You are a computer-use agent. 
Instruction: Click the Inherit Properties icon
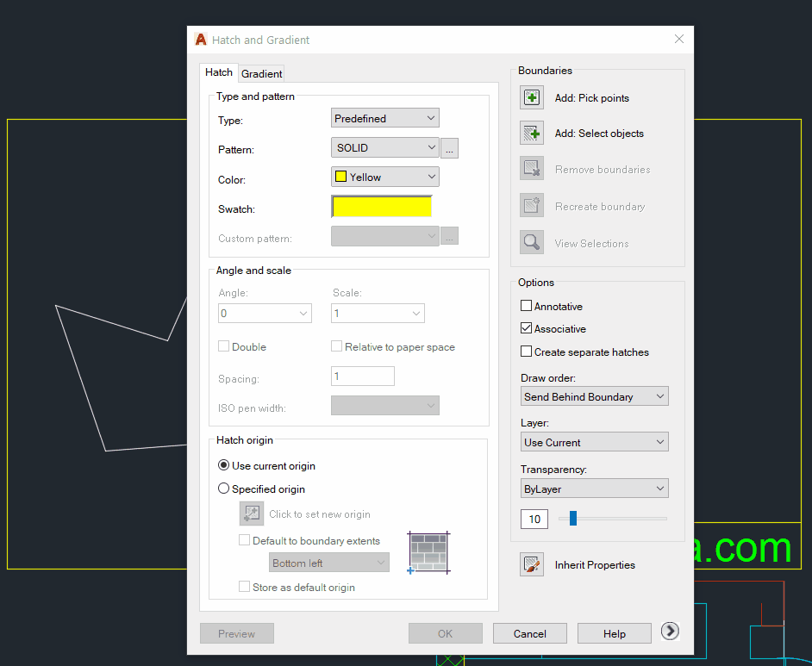pos(532,565)
